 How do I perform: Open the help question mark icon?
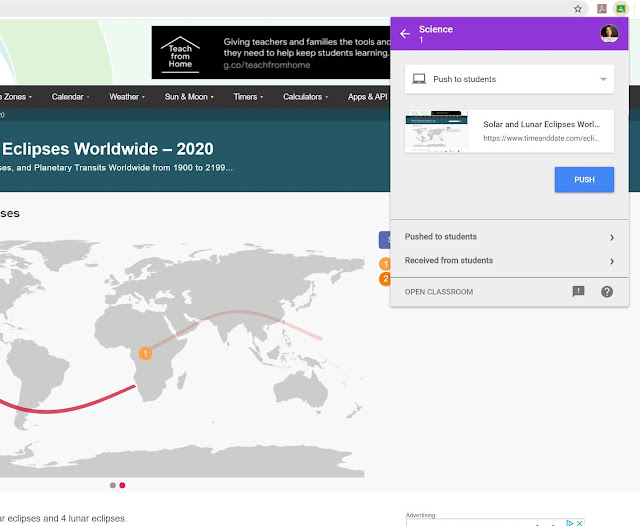coord(607,291)
